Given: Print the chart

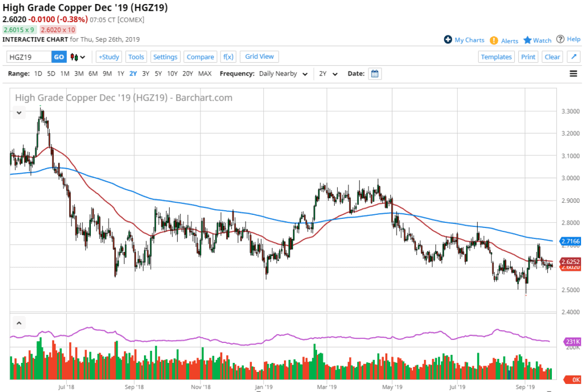Looking at the screenshot, I should (528, 57).
